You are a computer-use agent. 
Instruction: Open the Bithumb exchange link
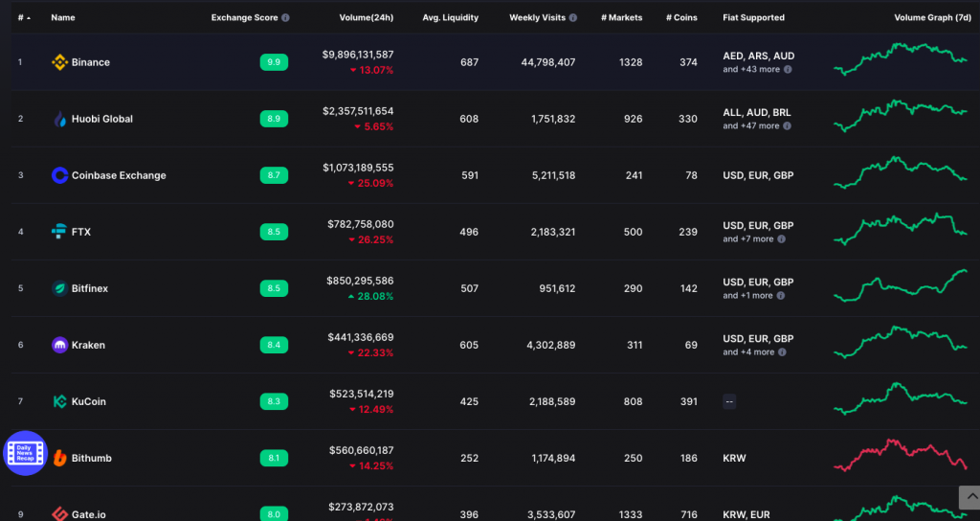(x=92, y=458)
